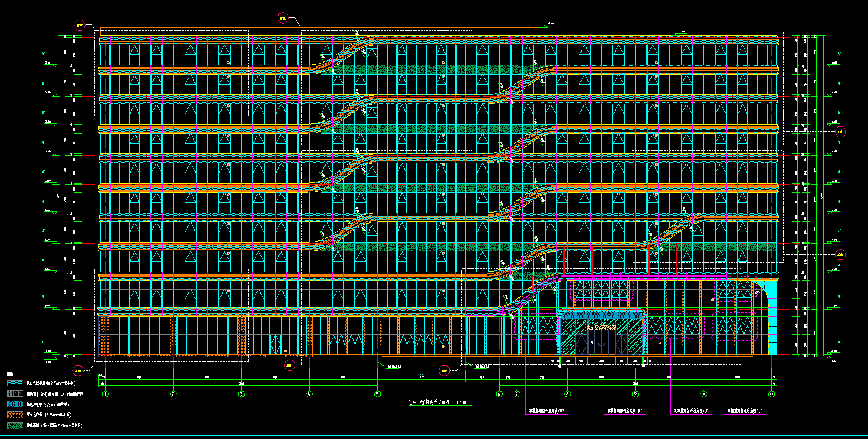Select axis bubble number 4
The height and width of the screenshot is (439, 868).
309,394
